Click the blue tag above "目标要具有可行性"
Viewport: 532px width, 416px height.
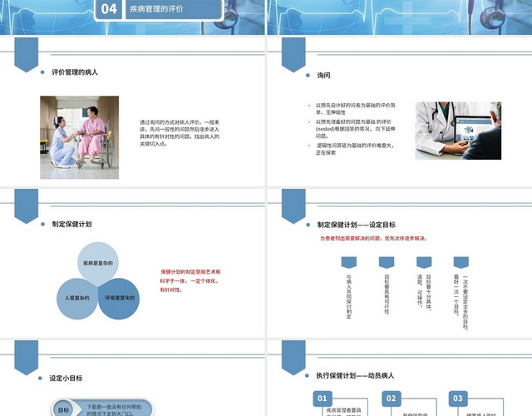point(387,263)
